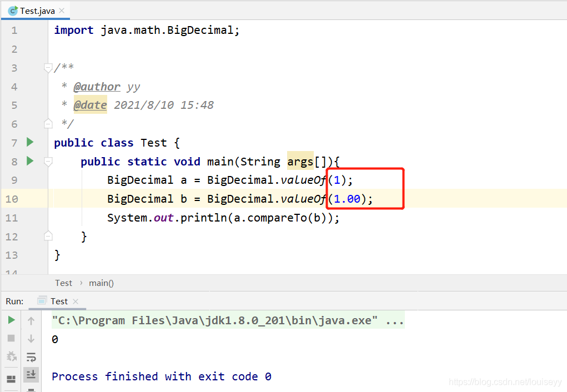This screenshot has height=392, width=567.
Task: Click the fold-end marker at line 12
Action: tap(48, 236)
